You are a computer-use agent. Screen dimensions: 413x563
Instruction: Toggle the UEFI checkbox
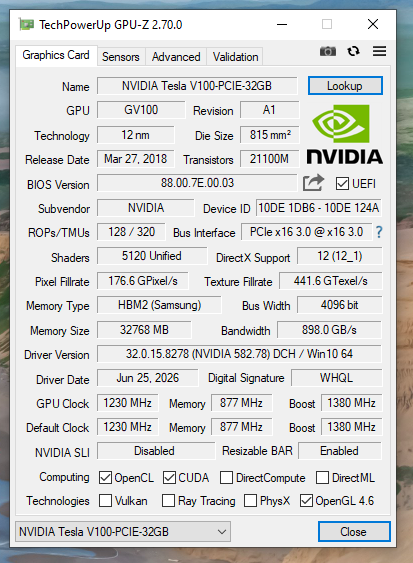click(342, 184)
